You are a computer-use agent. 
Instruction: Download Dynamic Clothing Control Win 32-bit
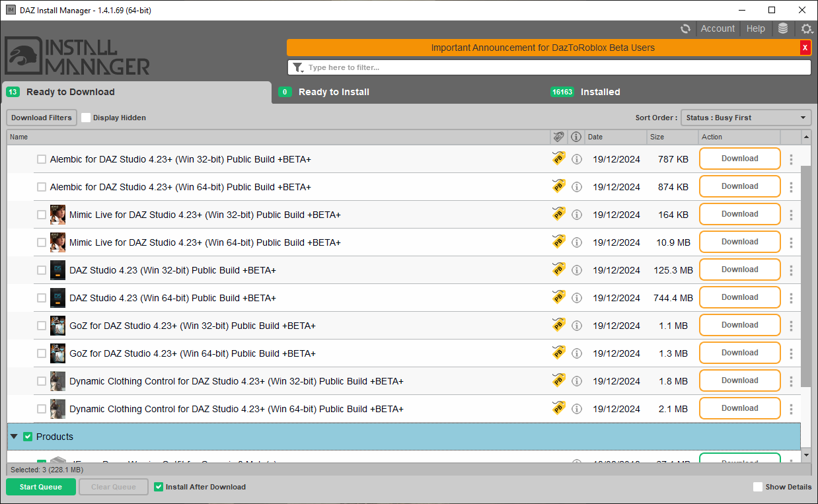(x=740, y=380)
